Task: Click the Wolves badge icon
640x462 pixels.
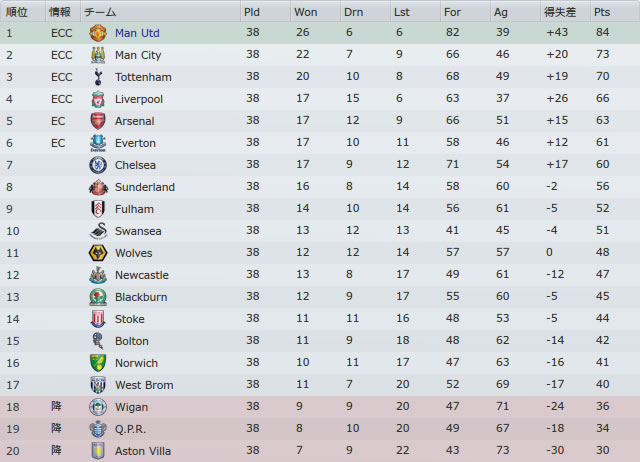Action: 98,253
